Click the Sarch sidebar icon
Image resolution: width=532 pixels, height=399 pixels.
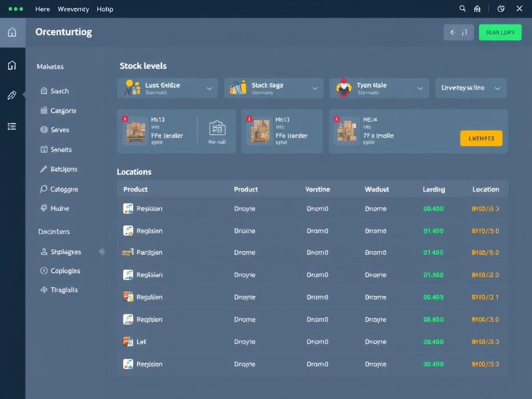pyautogui.click(x=44, y=90)
